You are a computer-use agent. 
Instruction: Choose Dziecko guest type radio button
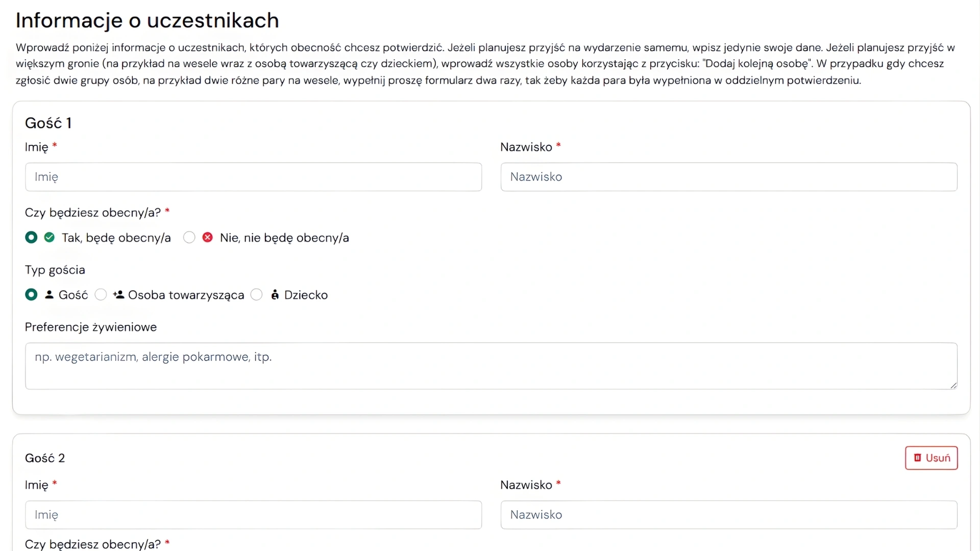(257, 295)
